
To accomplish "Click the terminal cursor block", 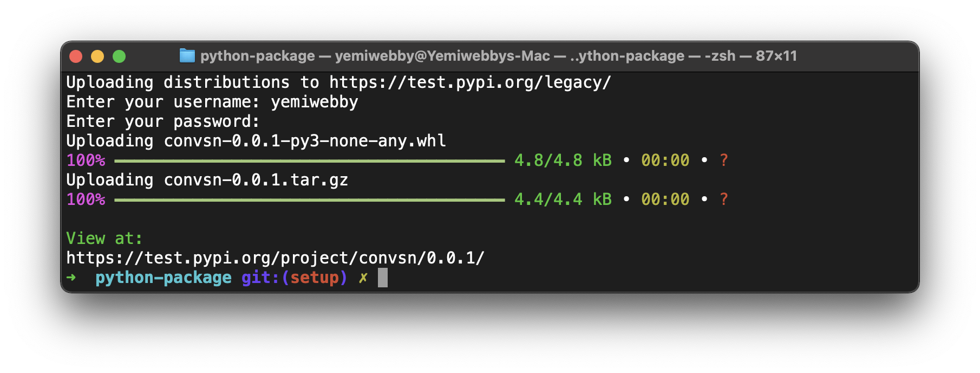I will pyautogui.click(x=383, y=278).
